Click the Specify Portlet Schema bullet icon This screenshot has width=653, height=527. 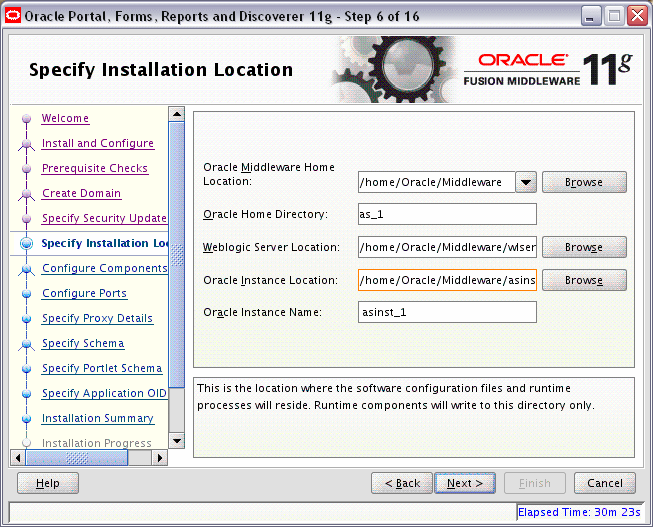pyautogui.click(x=27, y=369)
